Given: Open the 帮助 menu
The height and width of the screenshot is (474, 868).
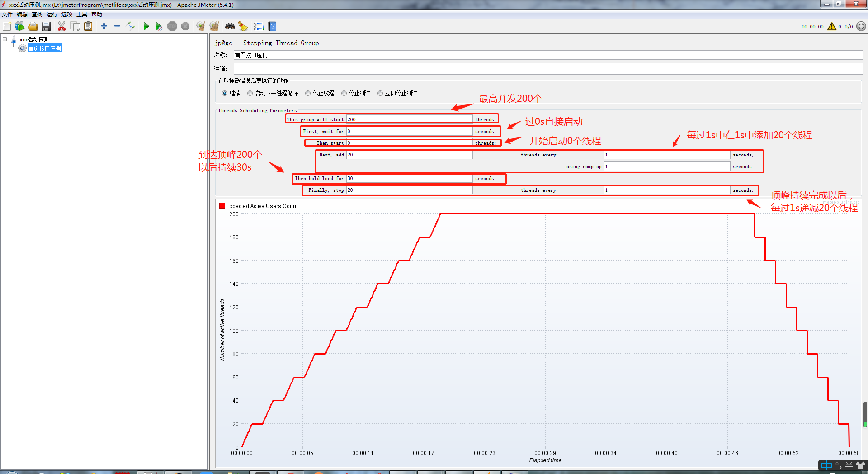Looking at the screenshot, I should tap(97, 14).
